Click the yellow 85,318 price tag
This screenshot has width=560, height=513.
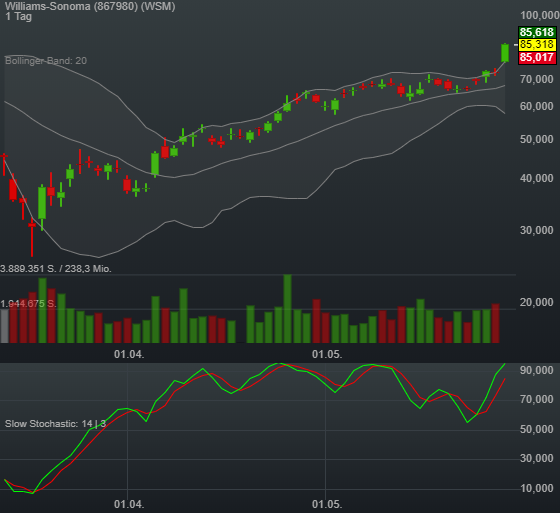tap(537, 45)
